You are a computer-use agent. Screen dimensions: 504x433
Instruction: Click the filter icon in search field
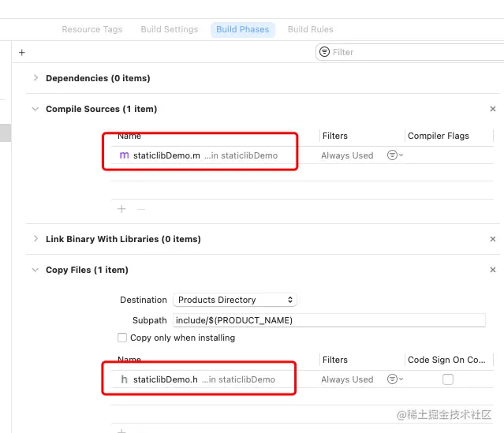pyautogui.click(x=324, y=52)
